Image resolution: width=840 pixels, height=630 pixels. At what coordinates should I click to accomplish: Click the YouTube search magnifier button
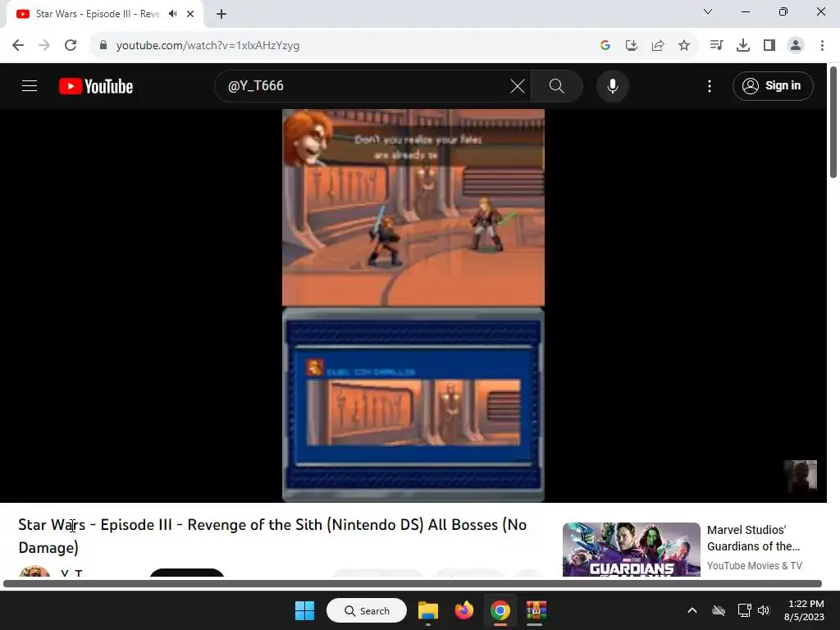pos(557,85)
